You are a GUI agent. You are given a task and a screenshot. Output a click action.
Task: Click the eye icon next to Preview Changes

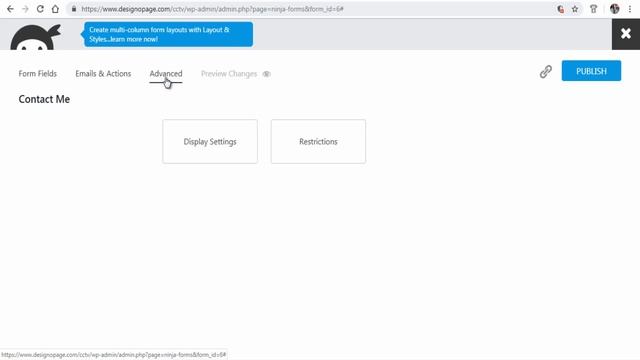tap(267, 74)
